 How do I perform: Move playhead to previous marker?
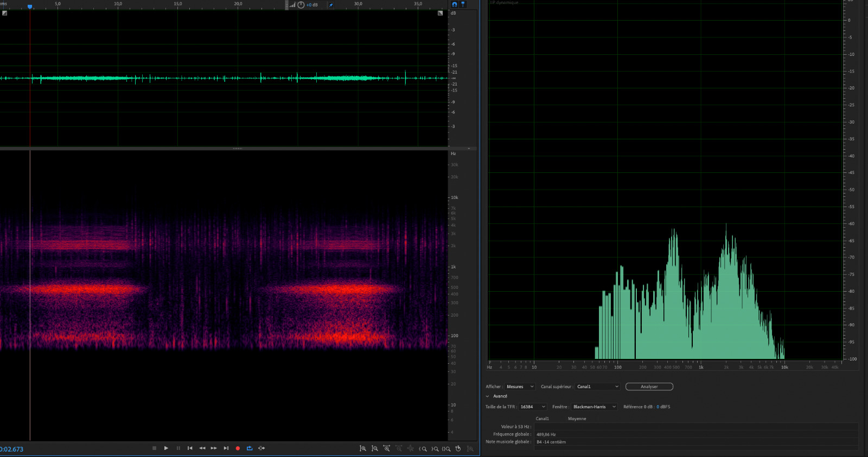pyautogui.click(x=190, y=448)
